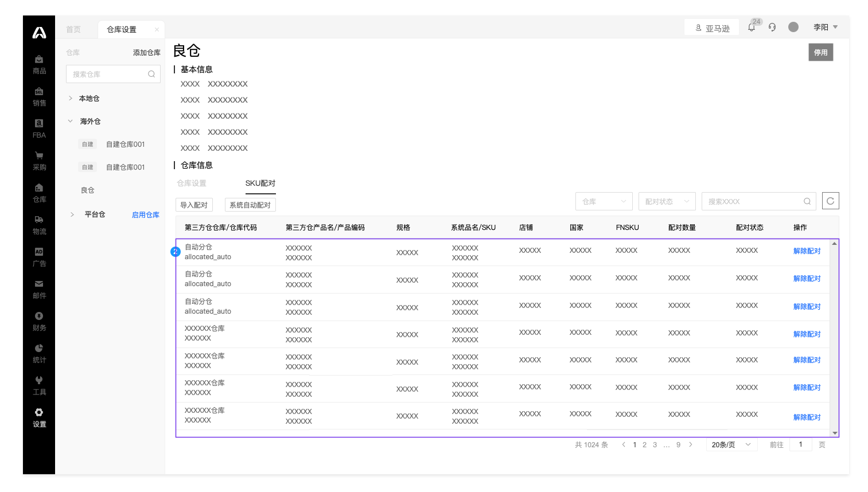The width and height of the screenshot is (868, 492).
Task: Open the 设置 module in sidebar
Action: coord(39,418)
